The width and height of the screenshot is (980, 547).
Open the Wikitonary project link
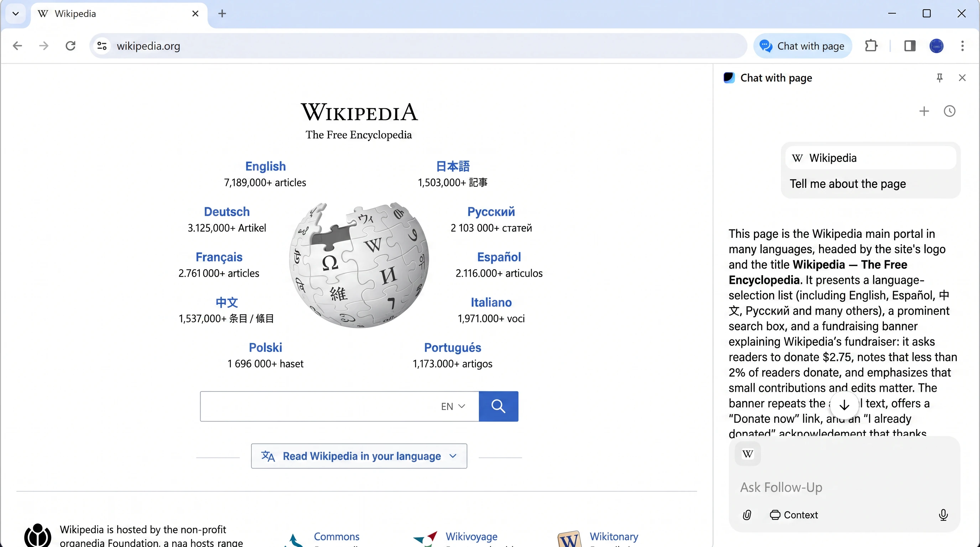click(x=614, y=537)
